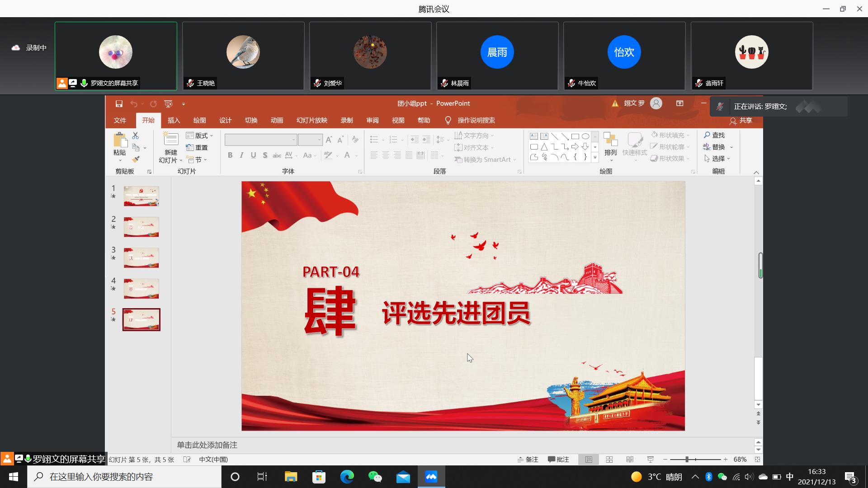Toggle the Notes pane (备注) in status bar

(x=528, y=460)
